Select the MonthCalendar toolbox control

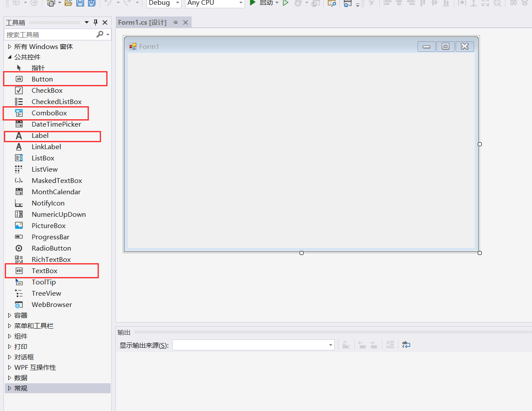click(57, 192)
